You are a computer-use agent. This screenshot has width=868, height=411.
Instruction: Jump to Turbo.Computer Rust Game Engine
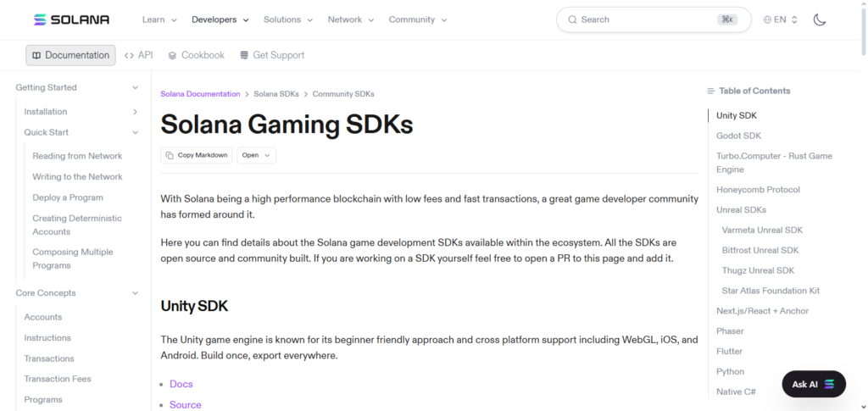pyautogui.click(x=774, y=163)
